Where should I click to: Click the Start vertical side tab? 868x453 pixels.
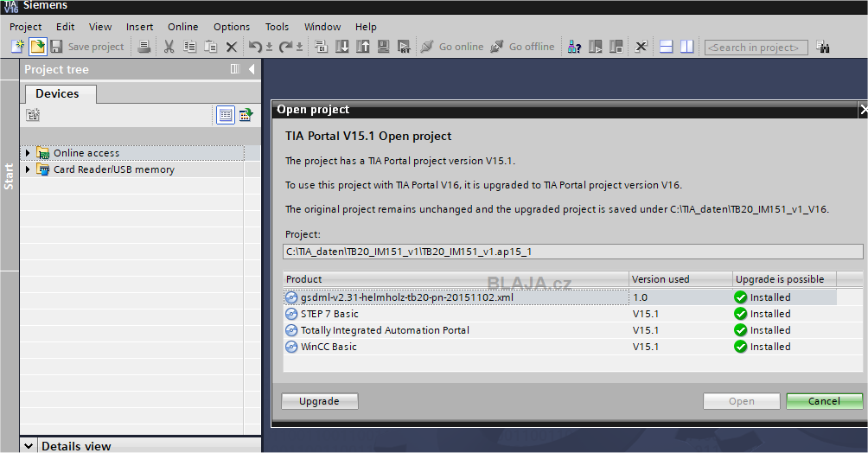point(9,176)
